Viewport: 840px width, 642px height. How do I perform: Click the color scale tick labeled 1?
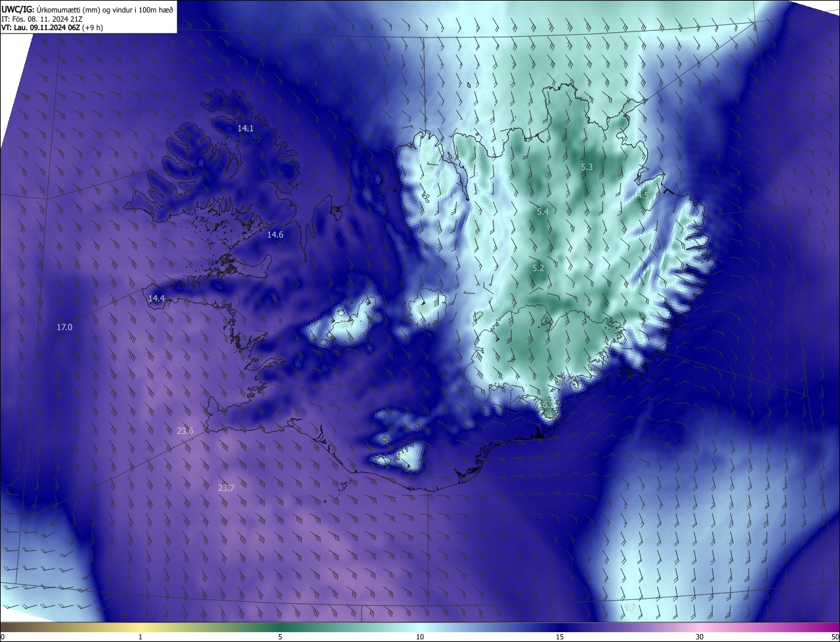coord(140,637)
